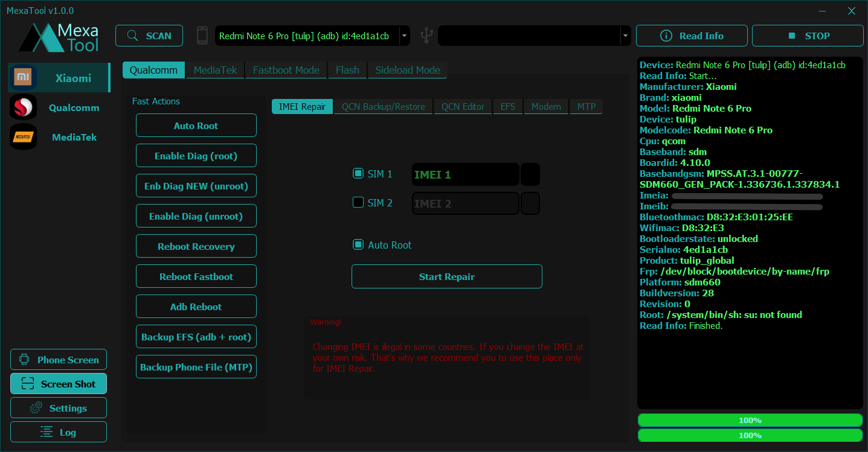
Task: Take a Screen Shot of the phone
Action: [59, 384]
